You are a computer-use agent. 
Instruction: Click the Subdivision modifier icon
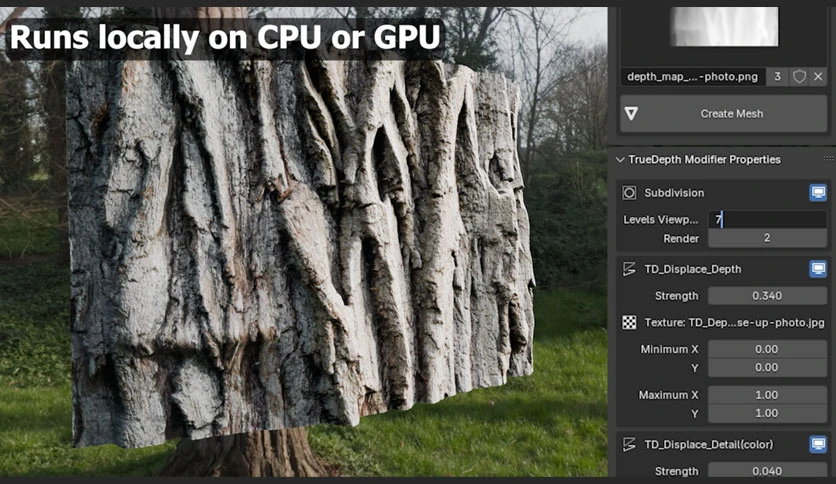[x=629, y=193]
